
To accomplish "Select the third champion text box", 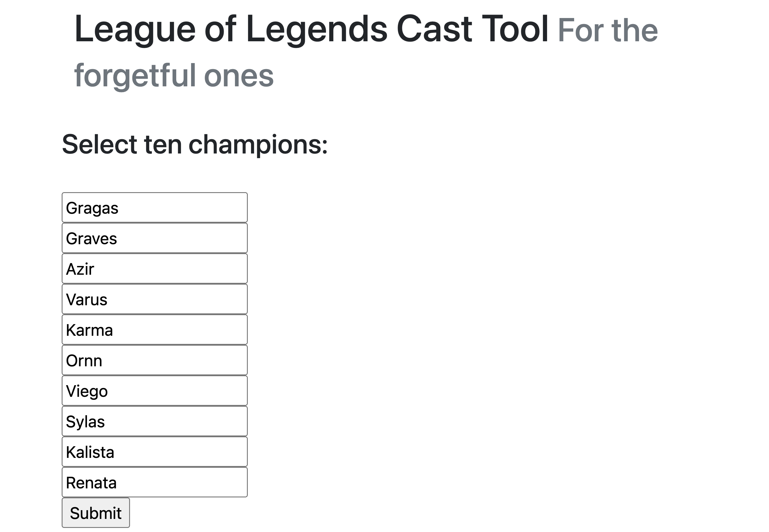I will (154, 269).
